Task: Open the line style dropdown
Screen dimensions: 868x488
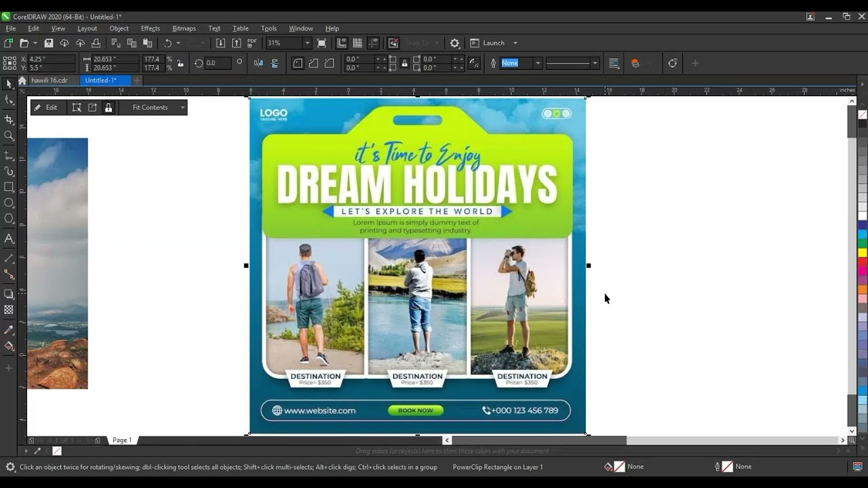Action: click(x=595, y=63)
